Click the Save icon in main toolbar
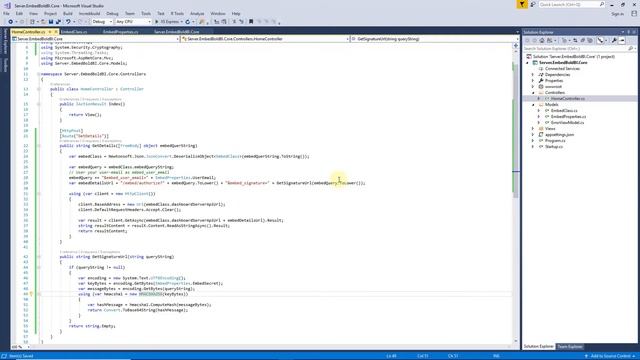Screen dimensions: 640x360 pyautogui.click(x=51, y=22)
